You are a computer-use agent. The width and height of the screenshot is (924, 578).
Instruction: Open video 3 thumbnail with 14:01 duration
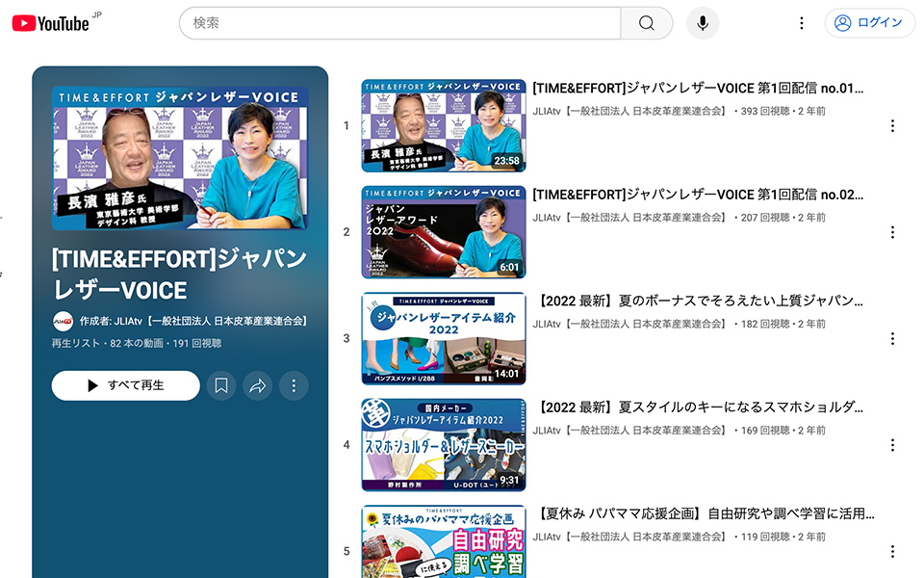click(x=443, y=338)
